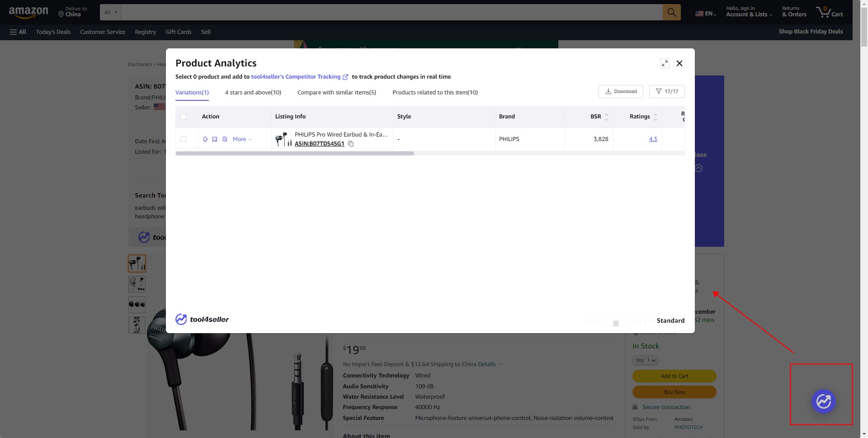Open the tool4seller's Competitor Tracking link
The image size is (868, 438).
click(296, 77)
